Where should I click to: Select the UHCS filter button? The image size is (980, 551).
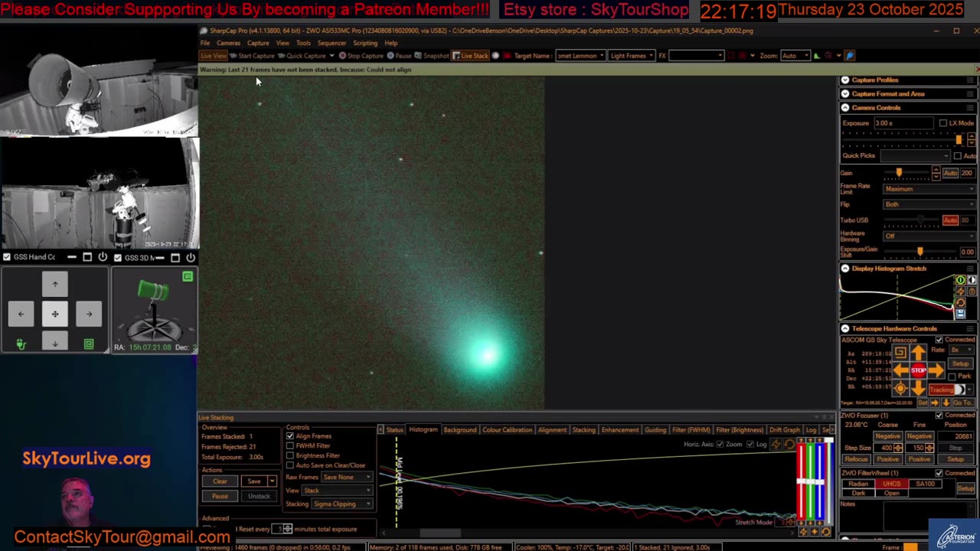tap(892, 484)
